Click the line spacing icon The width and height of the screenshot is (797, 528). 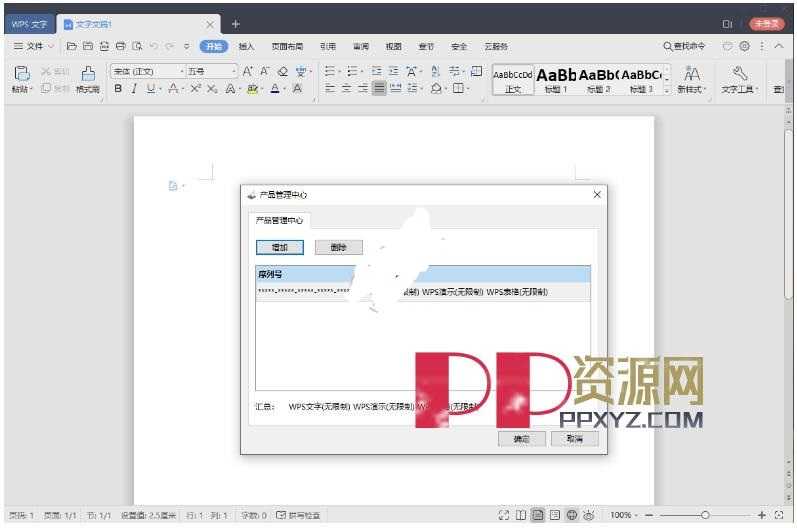coord(412,89)
